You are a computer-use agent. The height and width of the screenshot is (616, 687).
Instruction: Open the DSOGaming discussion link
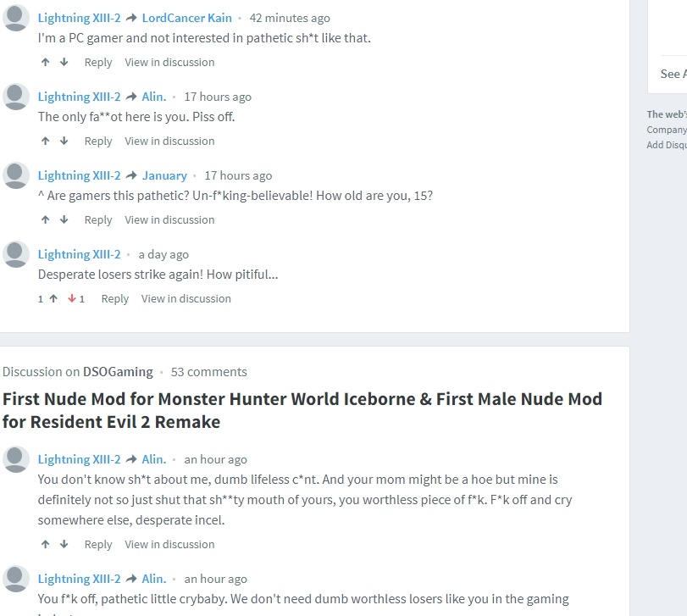(118, 372)
